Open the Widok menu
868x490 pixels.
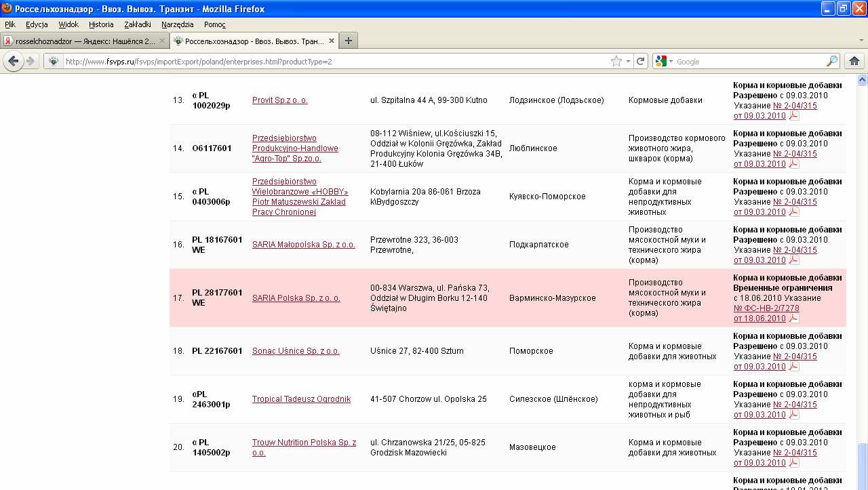68,24
